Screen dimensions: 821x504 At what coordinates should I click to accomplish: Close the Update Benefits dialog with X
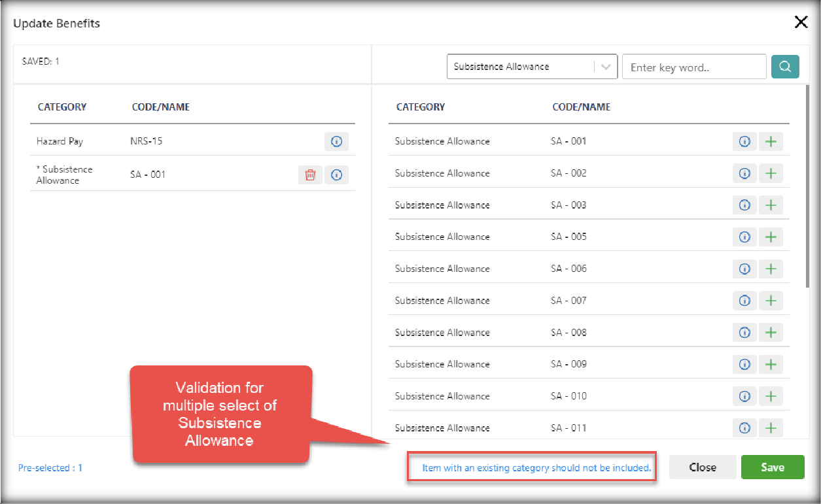pyautogui.click(x=801, y=23)
